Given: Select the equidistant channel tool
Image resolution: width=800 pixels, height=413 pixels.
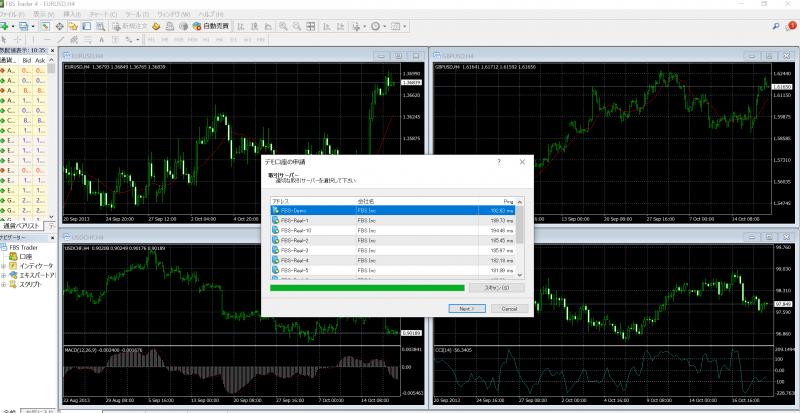Looking at the screenshot, I should pos(74,39).
